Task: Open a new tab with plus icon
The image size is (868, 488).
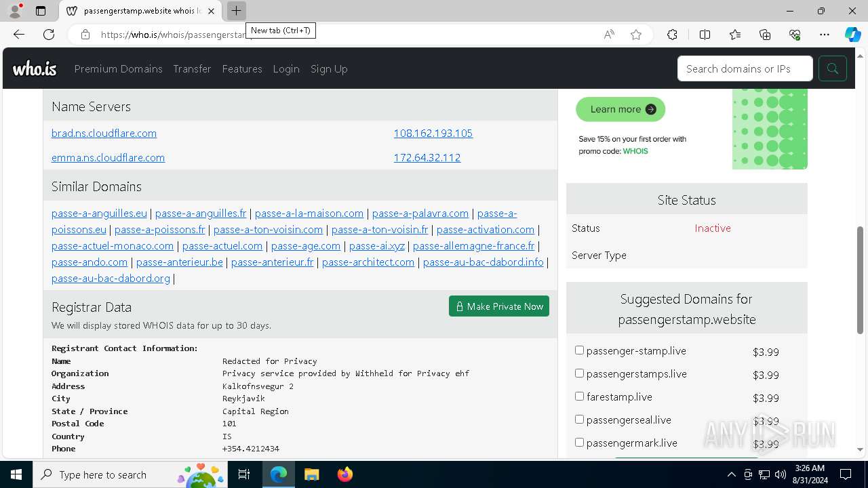Action: (x=236, y=11)
